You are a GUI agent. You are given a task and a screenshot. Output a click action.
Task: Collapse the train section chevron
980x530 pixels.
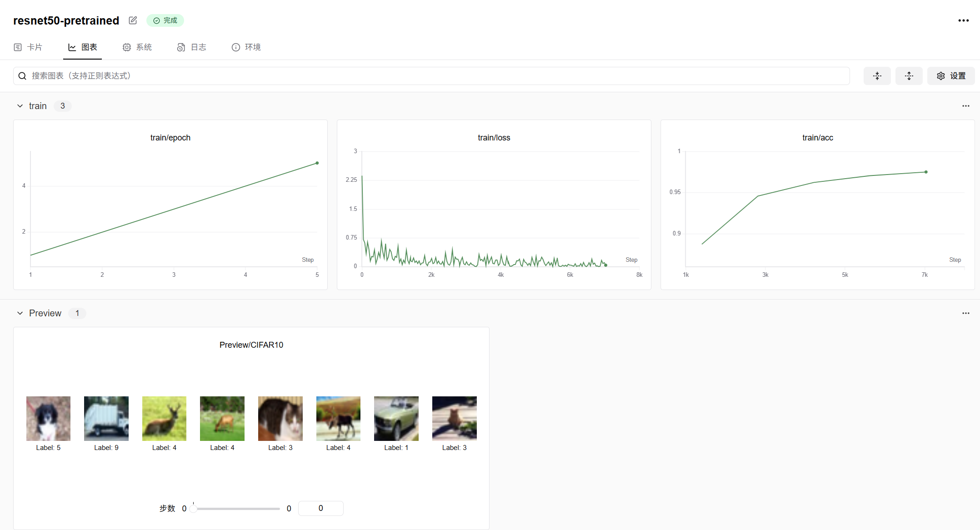coord(20,106)
